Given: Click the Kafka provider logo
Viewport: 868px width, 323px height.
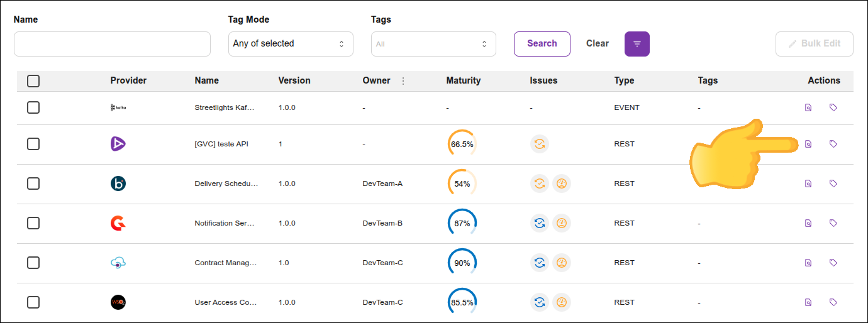Looking at the screenshot, I should point(118,107).
